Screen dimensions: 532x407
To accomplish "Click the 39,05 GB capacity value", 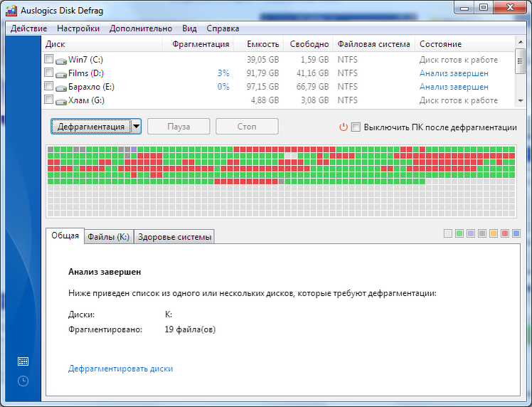I will [263, 60].
